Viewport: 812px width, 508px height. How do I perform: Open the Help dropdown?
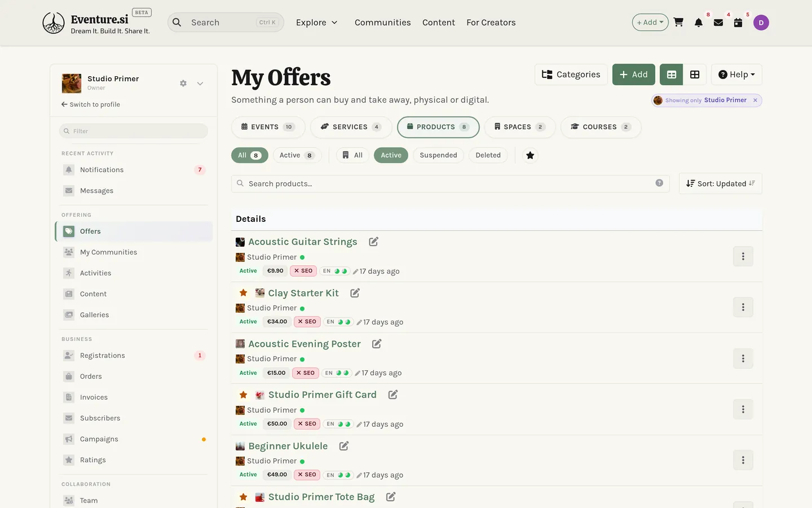click(x=736, y=75)
